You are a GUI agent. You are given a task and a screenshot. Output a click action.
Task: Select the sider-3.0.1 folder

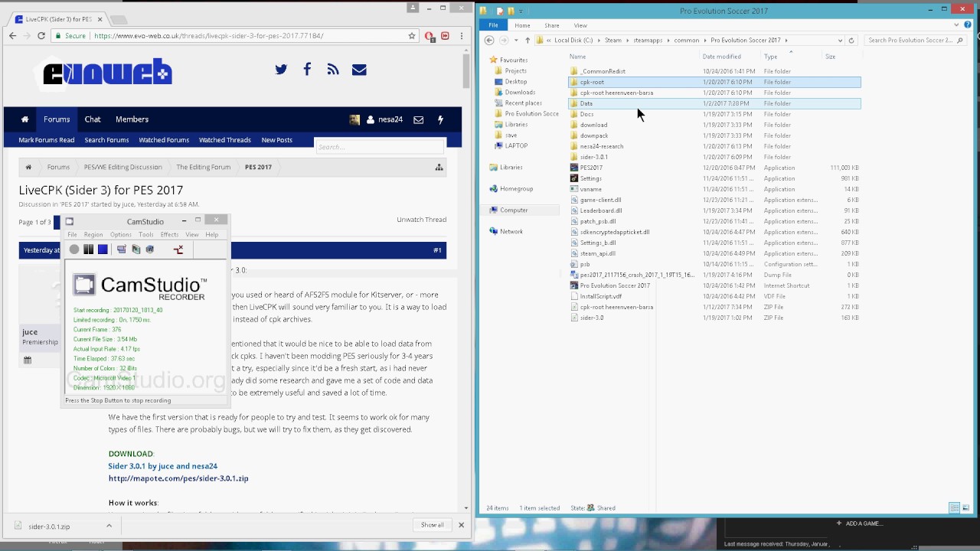coord(594,157)
